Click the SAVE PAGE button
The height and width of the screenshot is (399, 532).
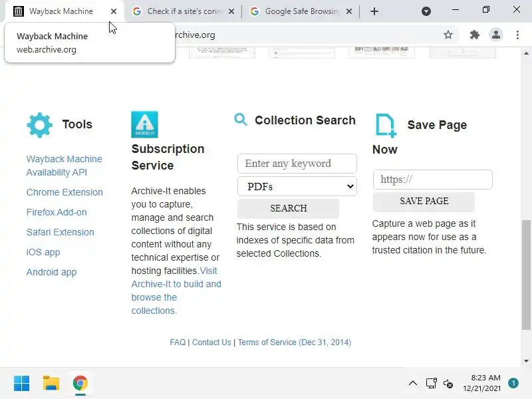pos(424,201)
